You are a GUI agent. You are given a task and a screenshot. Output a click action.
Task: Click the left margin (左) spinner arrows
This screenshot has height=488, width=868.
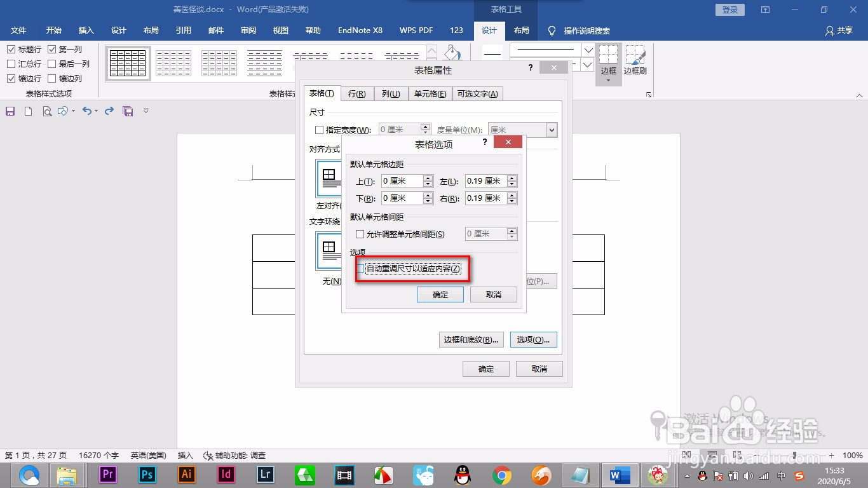pos(512,181)
